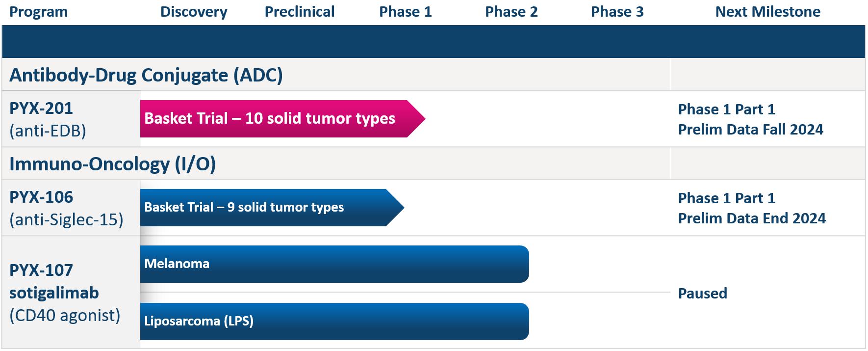Select the PYX-107 sotigalimab program label
Screen dimensions: 868x351
tap(65, 293)
